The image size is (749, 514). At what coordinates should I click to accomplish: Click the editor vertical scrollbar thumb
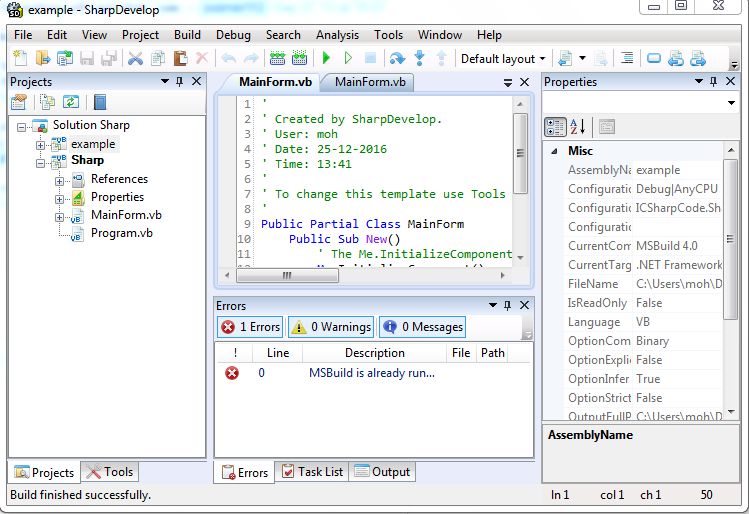(x=521, y=153)
